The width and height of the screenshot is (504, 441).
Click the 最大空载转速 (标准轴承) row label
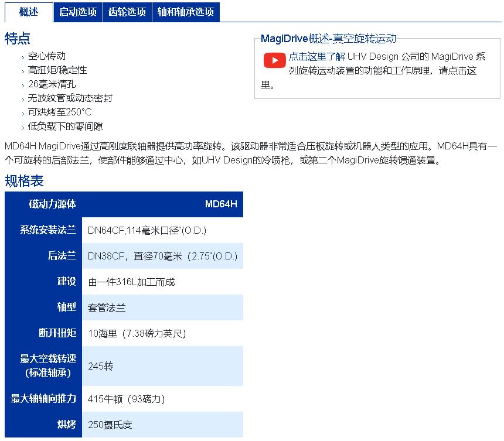pos(43,366)
